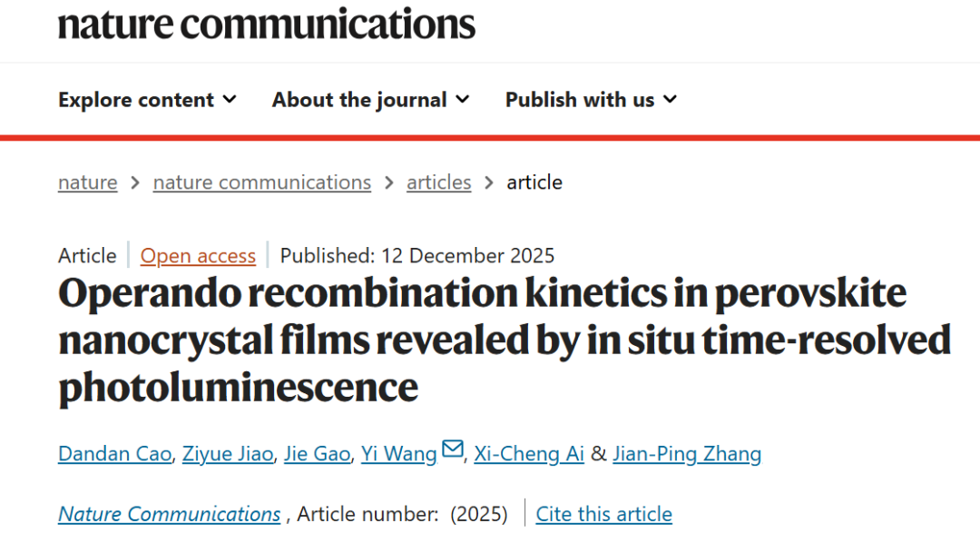Click Cite this article
Viewport: 980px width, 543px height.
[604, 514]
